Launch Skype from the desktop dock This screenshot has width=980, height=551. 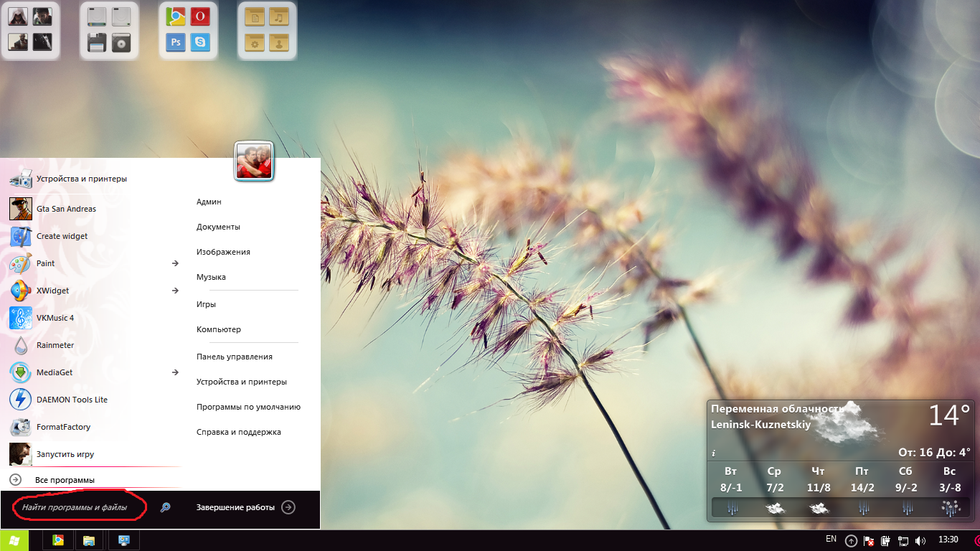tap(200, 42)
